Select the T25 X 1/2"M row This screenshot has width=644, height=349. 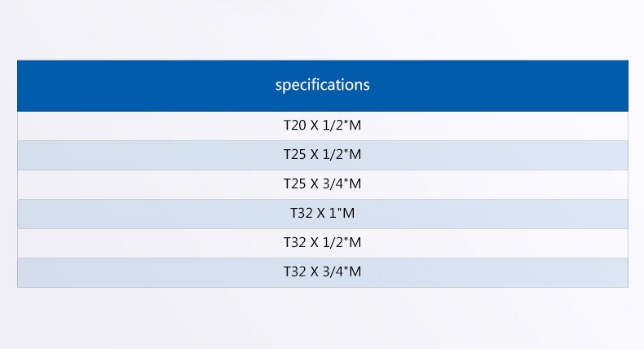click(x=323, y=155)
